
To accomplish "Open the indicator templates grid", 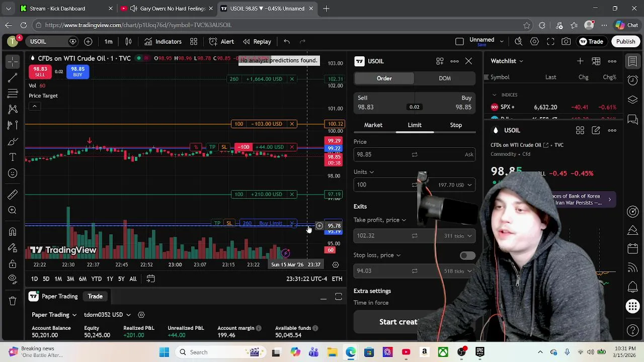I will point(194,42).
